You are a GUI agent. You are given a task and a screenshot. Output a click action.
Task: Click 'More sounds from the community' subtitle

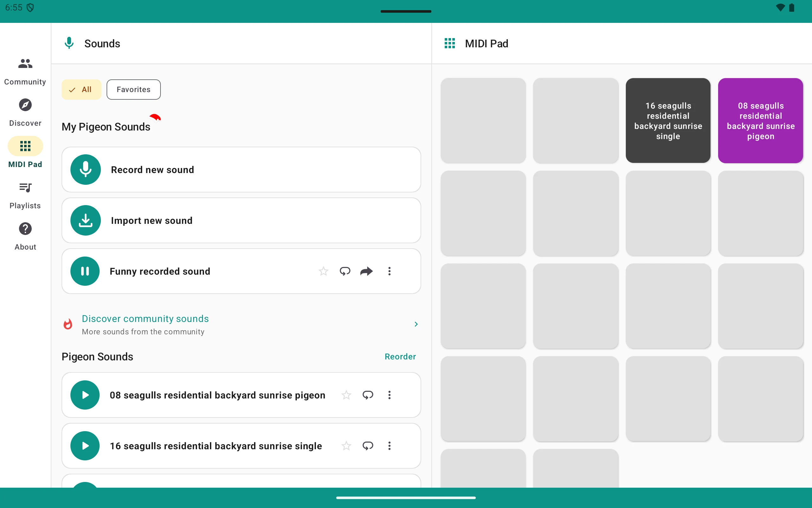click(x=143, y=331)
